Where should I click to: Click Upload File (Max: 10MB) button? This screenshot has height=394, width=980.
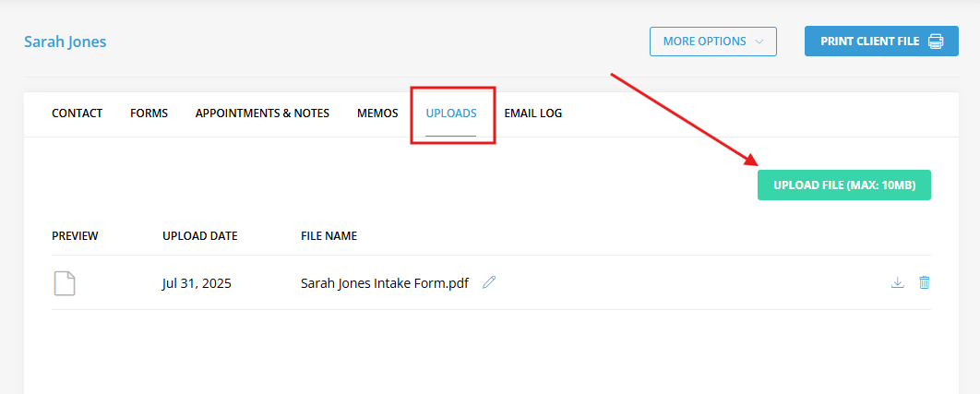point(844,185)
